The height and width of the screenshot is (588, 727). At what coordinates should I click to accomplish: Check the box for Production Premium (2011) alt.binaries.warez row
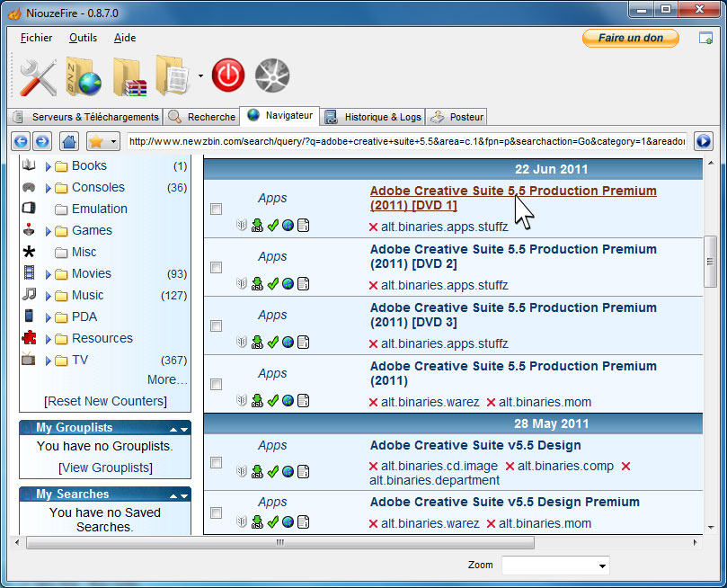216,384
